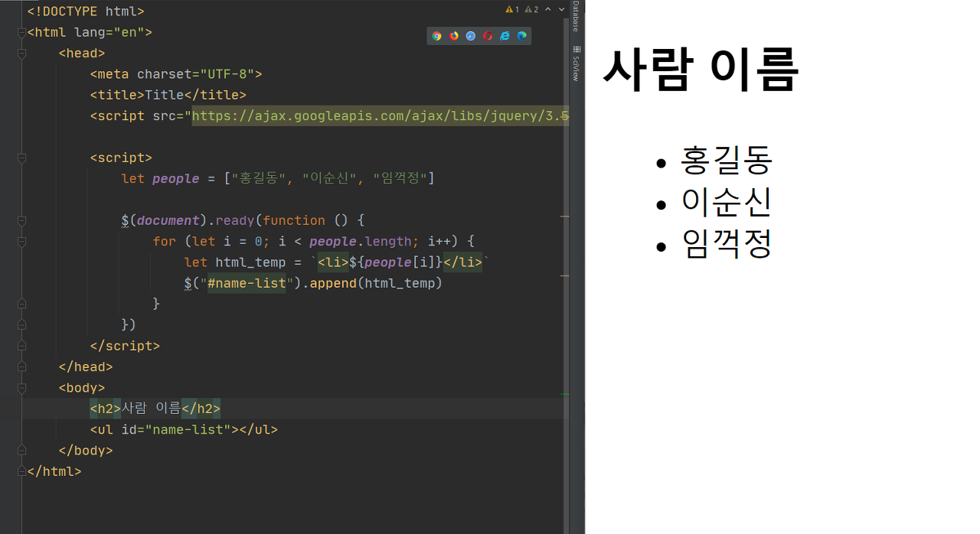Fold the $(document).ready function block
The height and width of the screenshot is (534, 980).
[x=21, y=220]
